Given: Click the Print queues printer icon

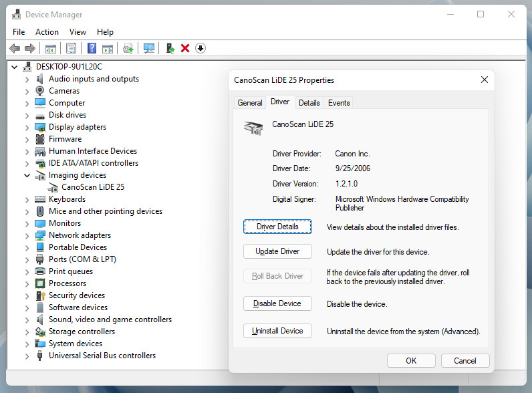Looking at the screenshot, I should 40,271.
